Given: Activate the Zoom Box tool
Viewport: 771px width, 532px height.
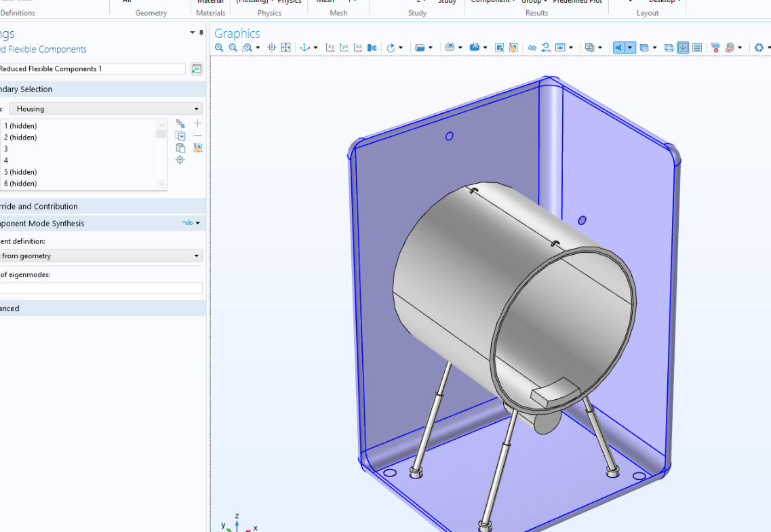Looking at the screenshot, I should 248,47.
